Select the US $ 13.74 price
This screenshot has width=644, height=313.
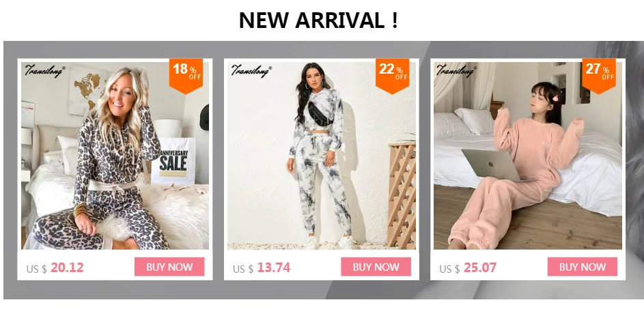tap(262, 268)
